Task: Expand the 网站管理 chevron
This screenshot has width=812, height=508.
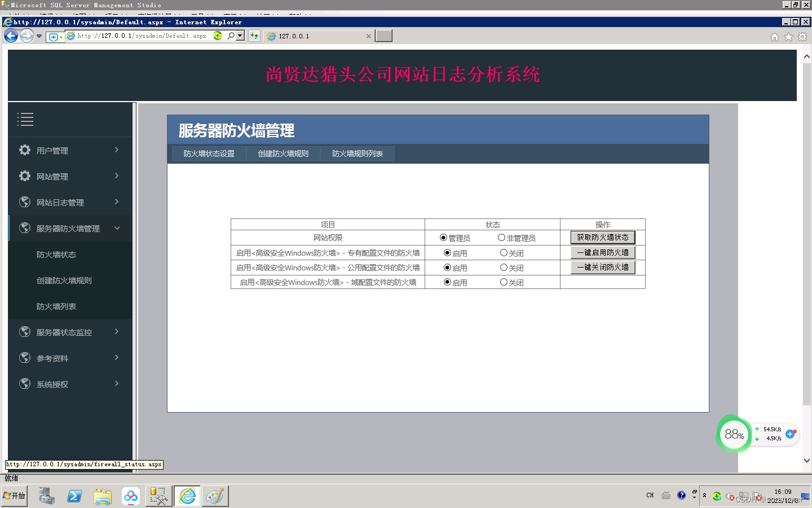Action: 117,176
